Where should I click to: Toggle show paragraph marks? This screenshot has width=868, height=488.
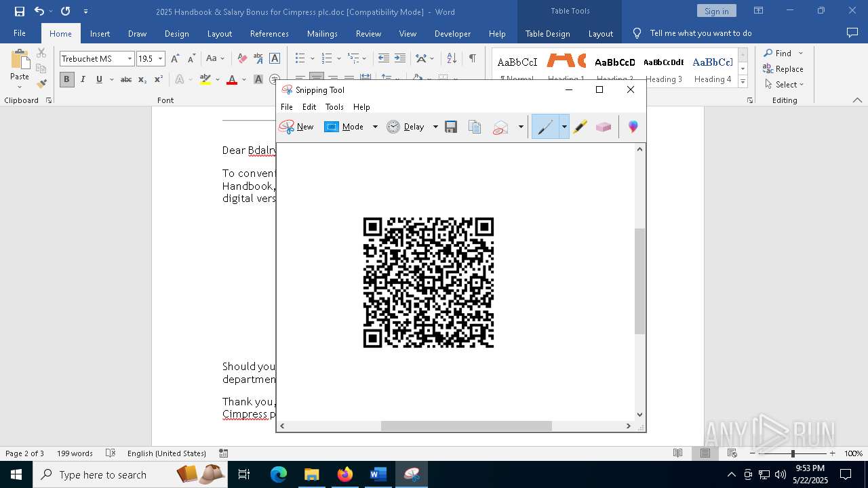(x=472, y=58)
